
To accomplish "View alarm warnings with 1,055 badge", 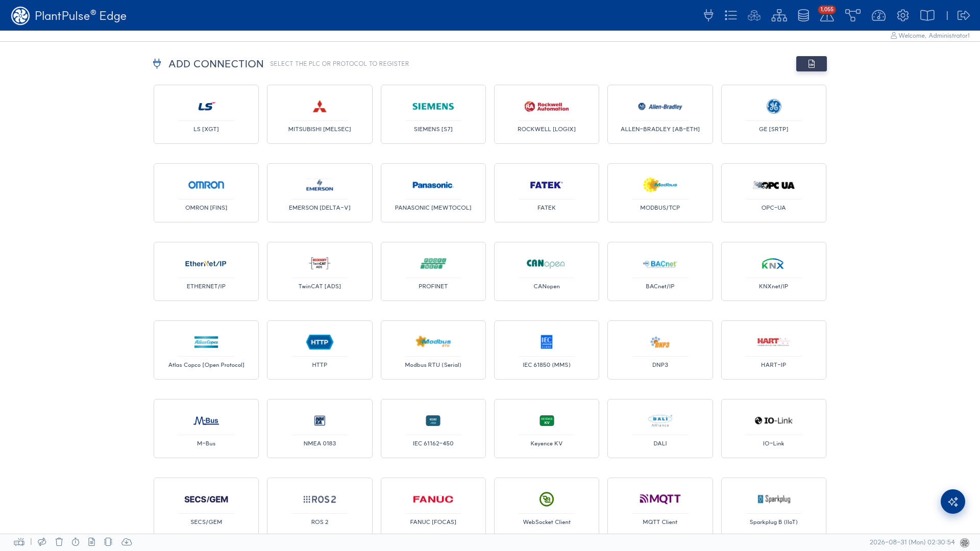I will click(x=827, y=15).
